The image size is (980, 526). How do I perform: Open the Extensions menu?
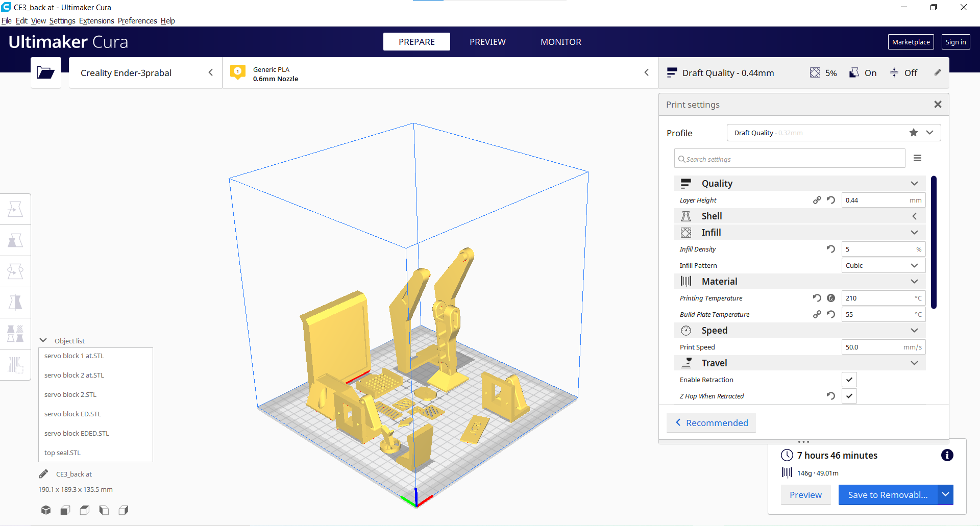[96, 21]
